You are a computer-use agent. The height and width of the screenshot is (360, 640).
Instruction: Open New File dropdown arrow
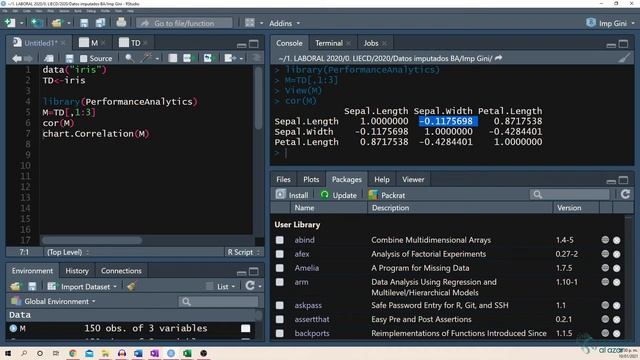[x=21, y=23]
